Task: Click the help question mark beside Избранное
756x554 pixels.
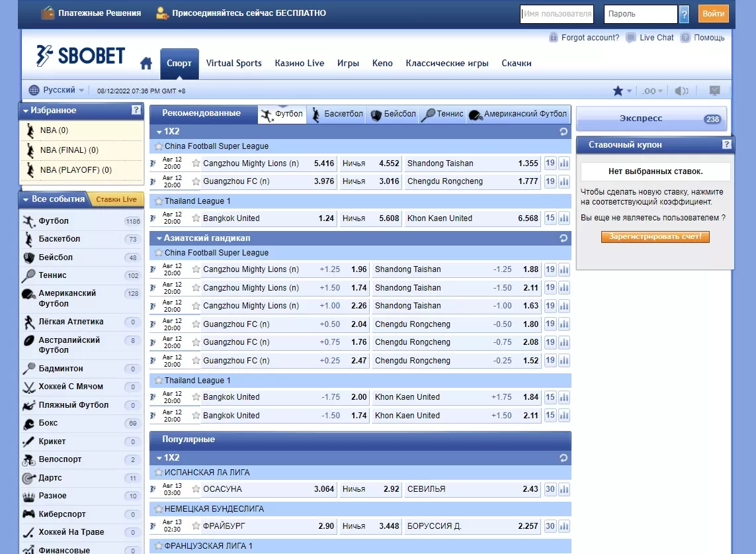Action: pyautogui.click(x=137, y=111)
